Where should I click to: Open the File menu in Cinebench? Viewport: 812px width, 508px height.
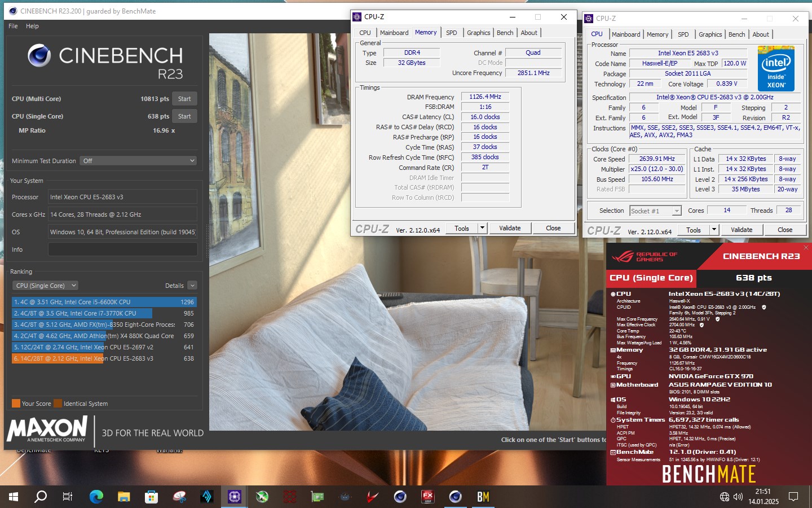coord(13,26)
